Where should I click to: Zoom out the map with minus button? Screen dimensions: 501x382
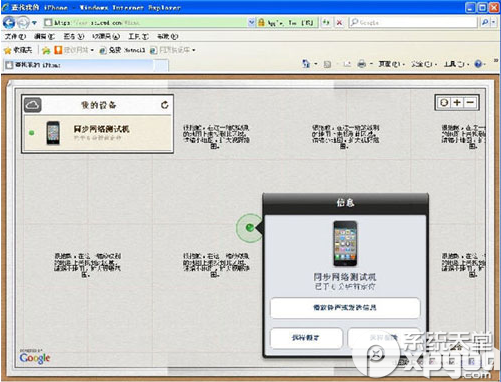click(x=470, y=103)
